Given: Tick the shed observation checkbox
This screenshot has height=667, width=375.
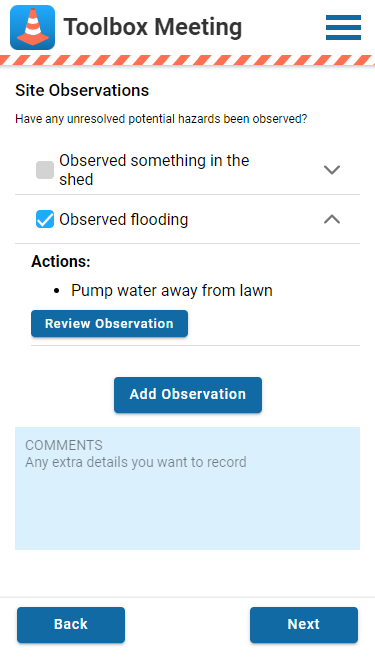Looking at the screenshot, I should click(x=45, y=170).
